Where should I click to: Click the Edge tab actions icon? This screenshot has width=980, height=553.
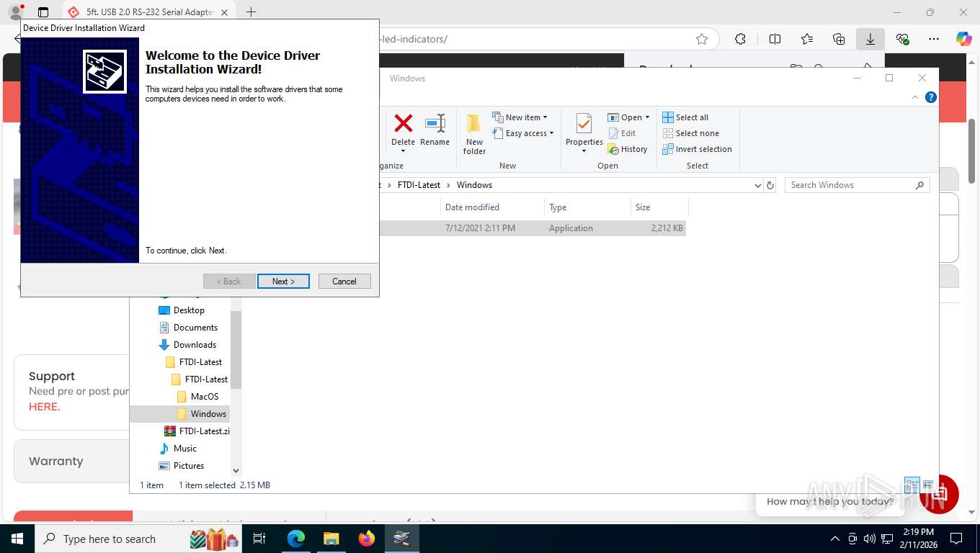click(43, 12)
